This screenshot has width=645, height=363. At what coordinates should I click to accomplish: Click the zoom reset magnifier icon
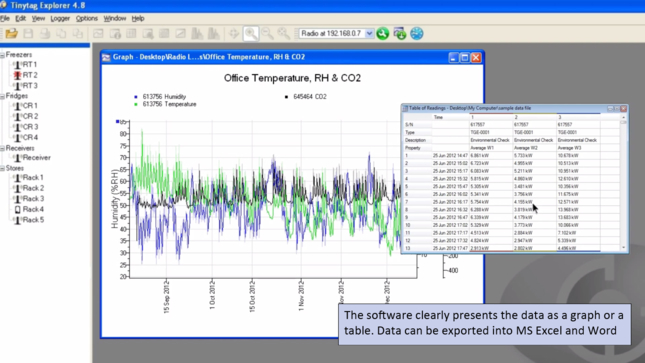(283, 33)
